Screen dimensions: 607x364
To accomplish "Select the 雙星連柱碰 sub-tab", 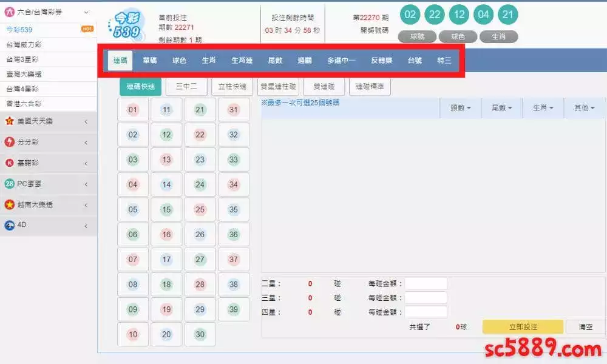I will [x=278, y=87].
